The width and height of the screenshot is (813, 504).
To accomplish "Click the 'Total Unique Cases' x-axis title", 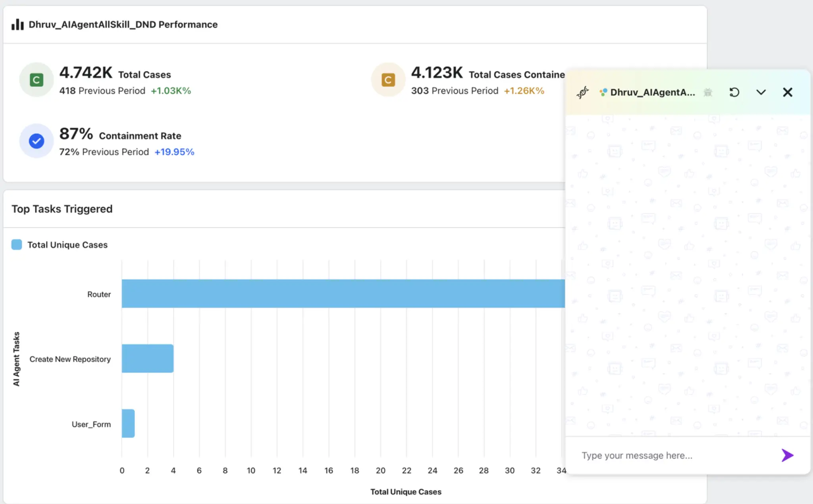I will coord(406,492).
